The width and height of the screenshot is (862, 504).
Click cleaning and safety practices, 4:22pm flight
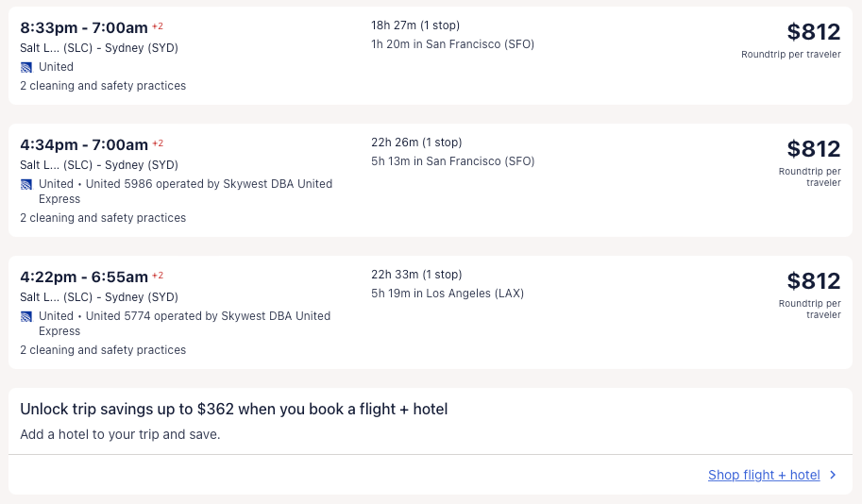point(103,350)
